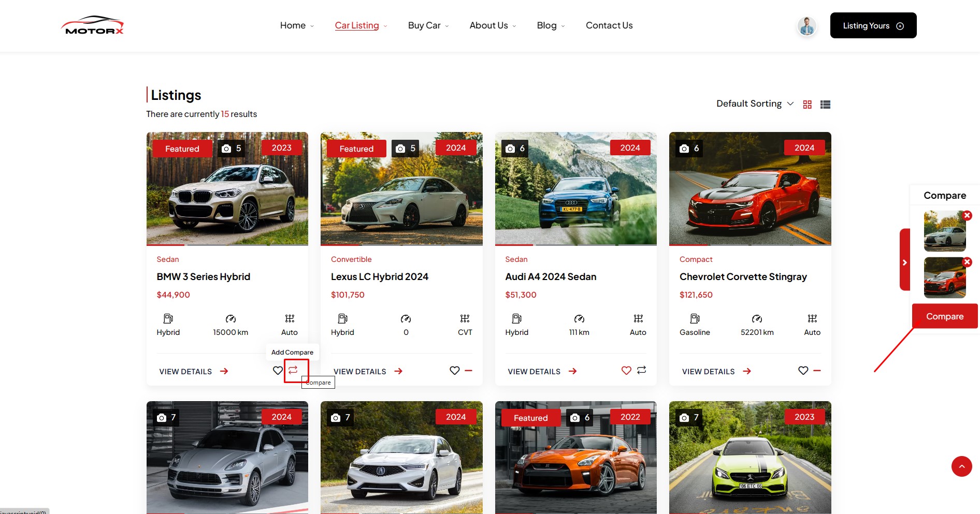Open photo count on orange Nissan GT-R card

point(580,418)
